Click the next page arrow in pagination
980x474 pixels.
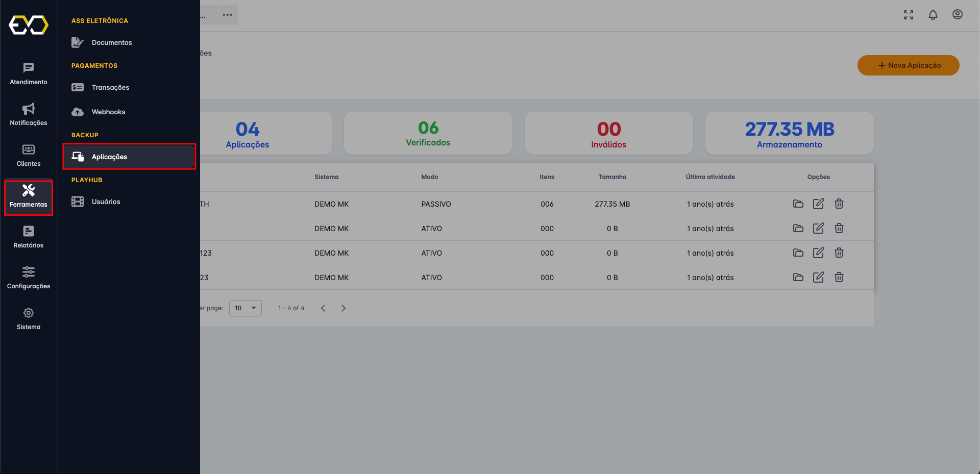(344, 308)
